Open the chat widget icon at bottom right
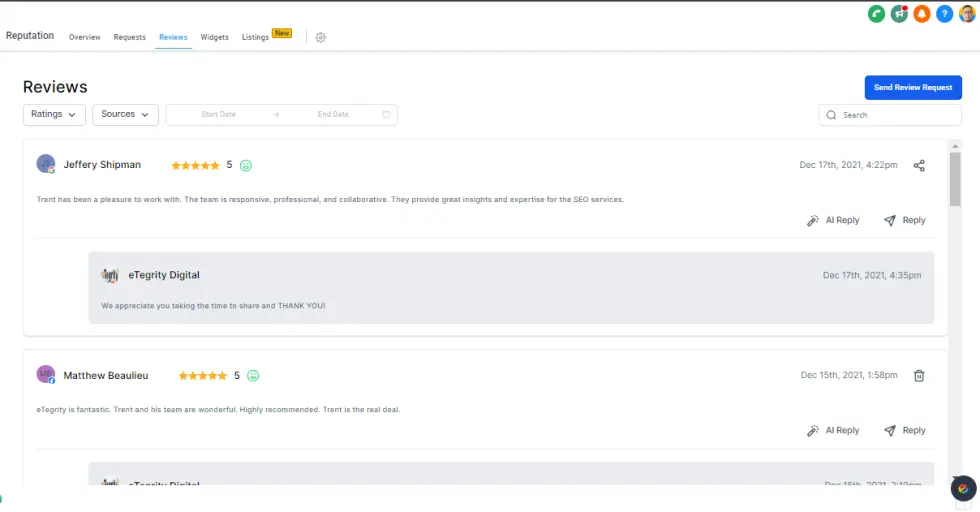The image size is (980, 512). click(963, 488)
